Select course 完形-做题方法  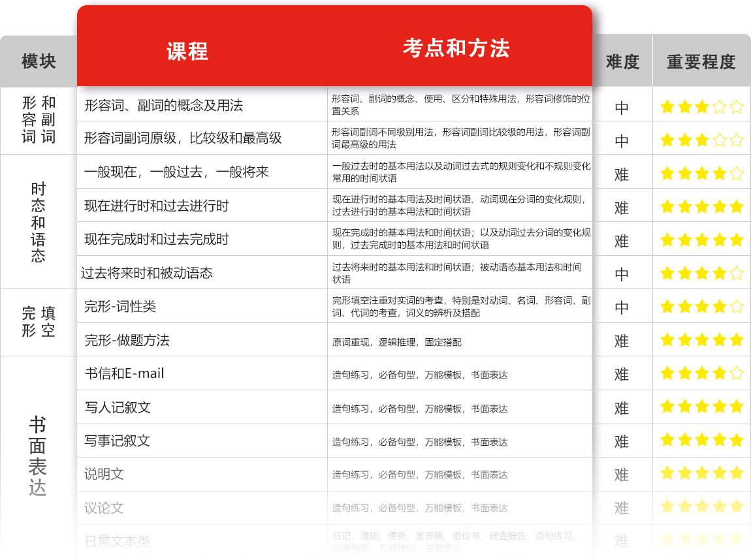(127, 340)
